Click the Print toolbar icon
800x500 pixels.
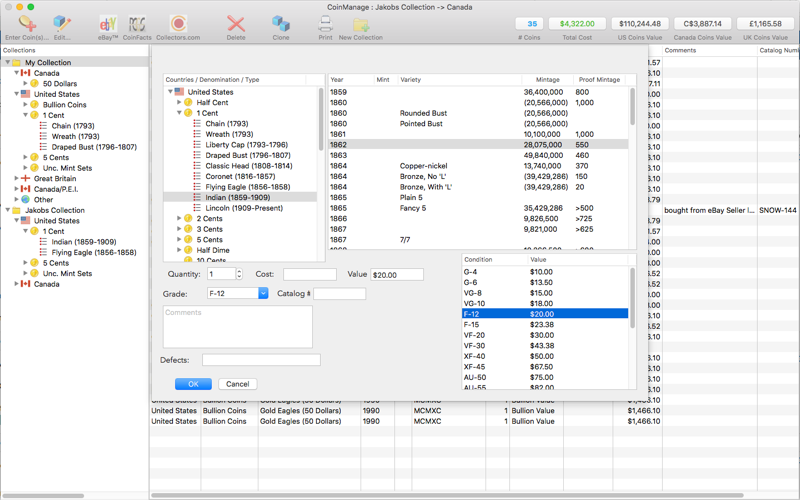[326, 24]
